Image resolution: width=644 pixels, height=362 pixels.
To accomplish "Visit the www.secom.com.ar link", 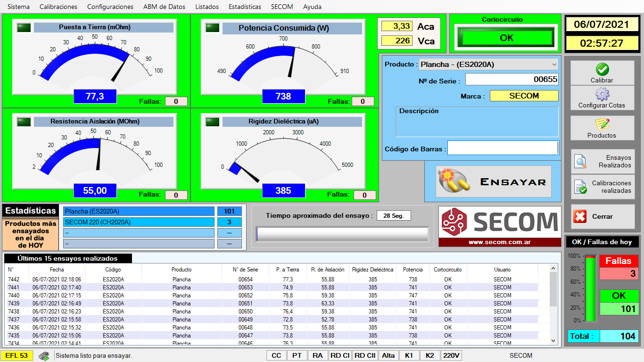I will (500, 242).
